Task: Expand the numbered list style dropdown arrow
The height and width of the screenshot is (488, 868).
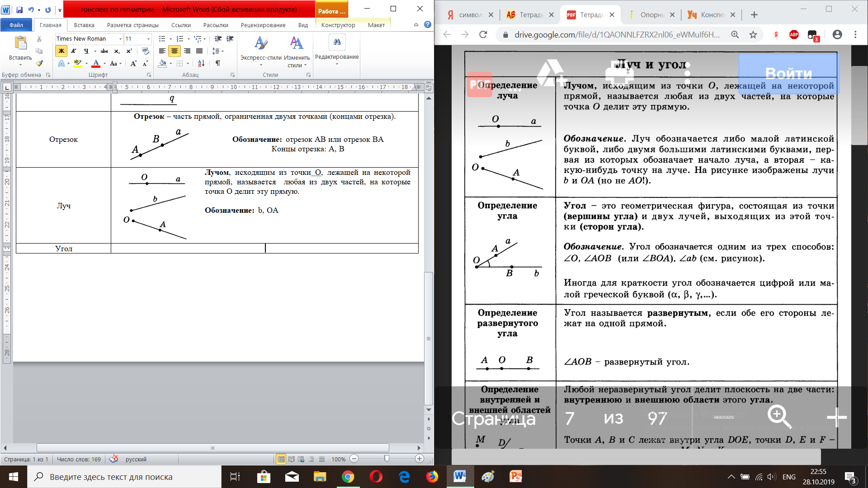Action: click(188, 39)
